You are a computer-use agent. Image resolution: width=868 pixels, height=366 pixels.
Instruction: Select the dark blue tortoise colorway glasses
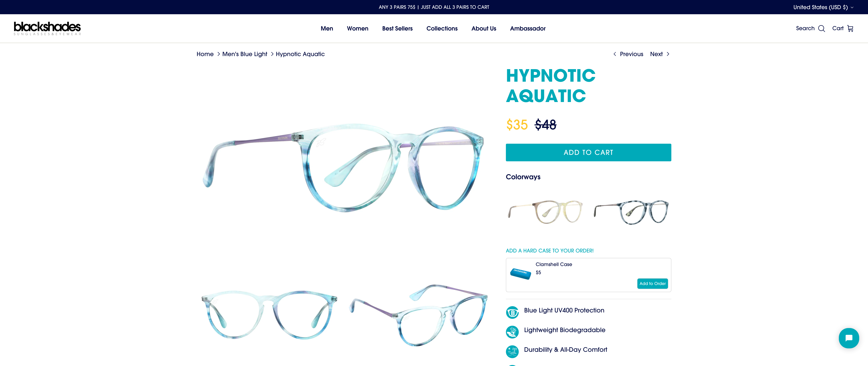click(x=631, y=212)
